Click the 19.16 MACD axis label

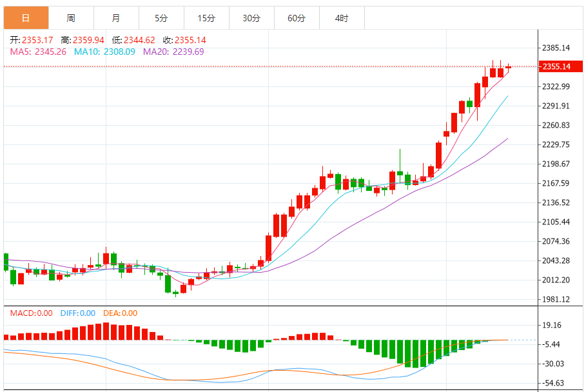tap(552, 325)
